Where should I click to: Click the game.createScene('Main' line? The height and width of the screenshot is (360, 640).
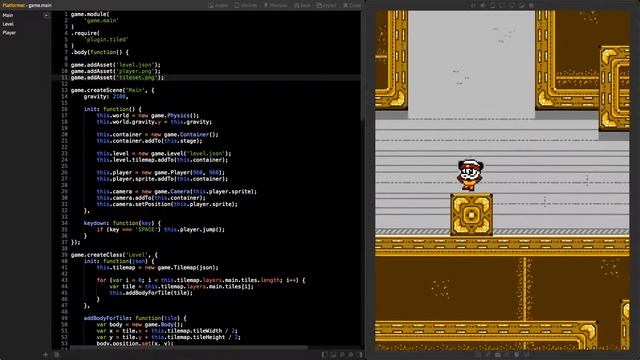click(x=113, y=90)
